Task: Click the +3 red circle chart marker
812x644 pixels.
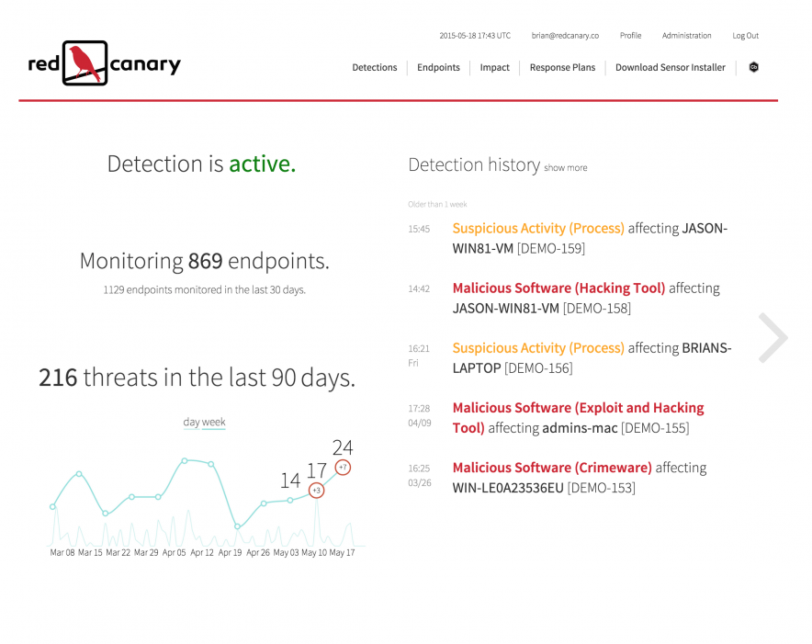Action: [316, 491]
